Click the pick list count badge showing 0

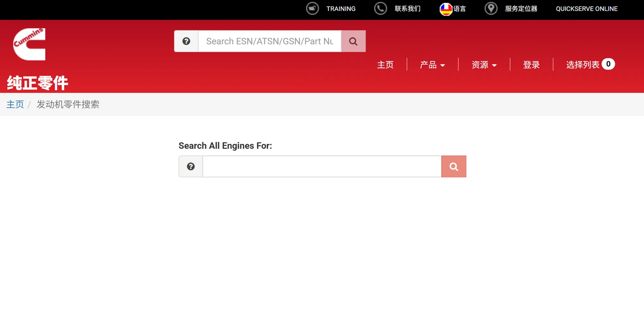pos(608,64)
